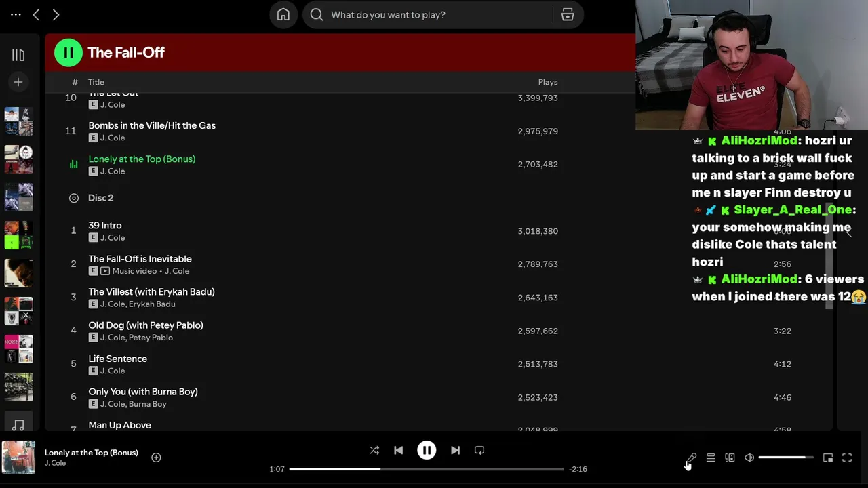Viewport: 868px width, 488px height.
Task: Select the Man Up Above track
Action: pyautogui.click(x=119, y=425)
